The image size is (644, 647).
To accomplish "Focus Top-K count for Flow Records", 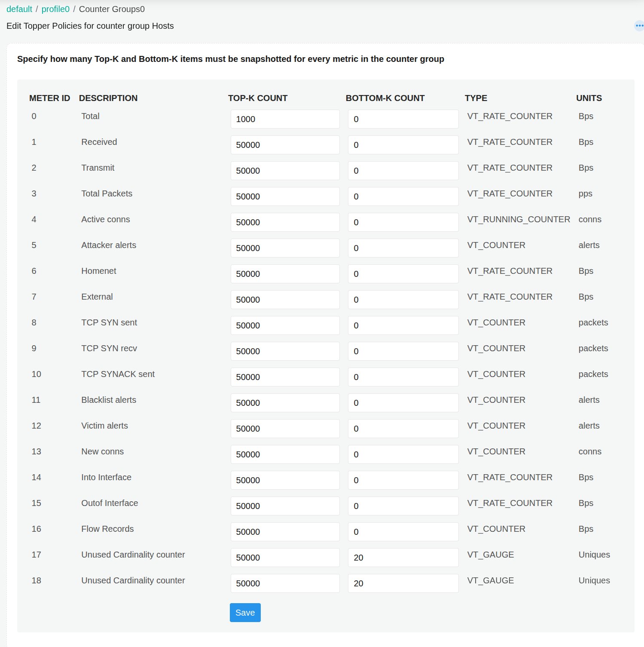I will 285,532.
